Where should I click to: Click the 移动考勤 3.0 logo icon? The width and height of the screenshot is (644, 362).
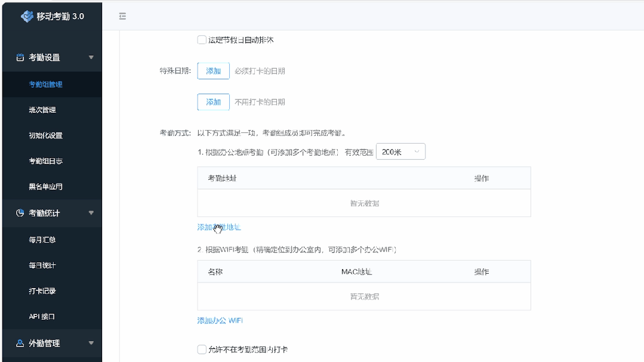pos(27,16)
